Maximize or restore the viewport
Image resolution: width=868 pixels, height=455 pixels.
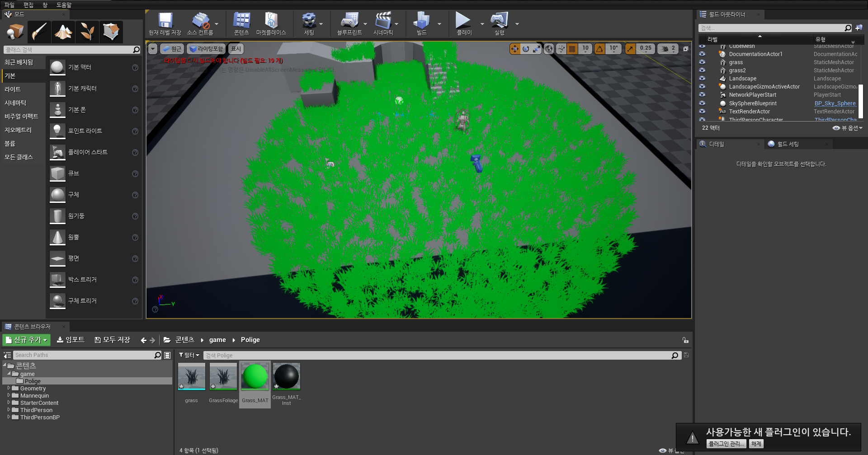pos(685,49)
